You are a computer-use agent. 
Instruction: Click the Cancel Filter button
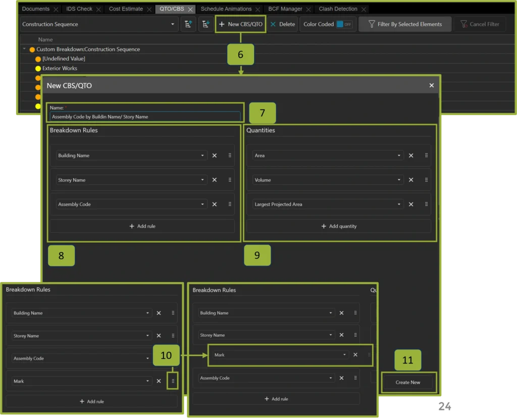(x=480, y=24)
